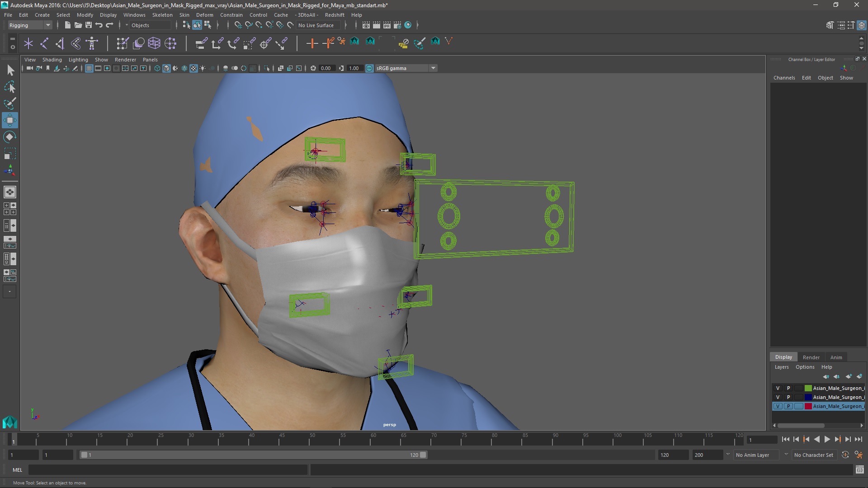Screen dimensions: 868x488
Task: Click the New Scene icon
Action: [67, 25]
